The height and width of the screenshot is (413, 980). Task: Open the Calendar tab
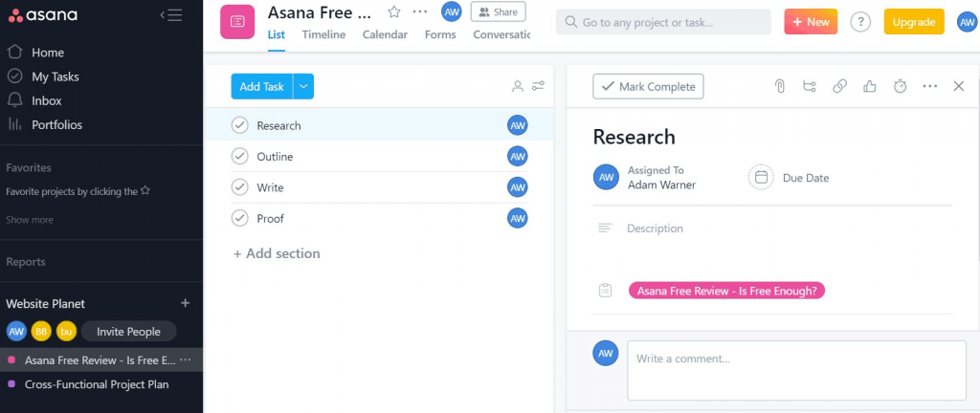(x=385, y=34)
